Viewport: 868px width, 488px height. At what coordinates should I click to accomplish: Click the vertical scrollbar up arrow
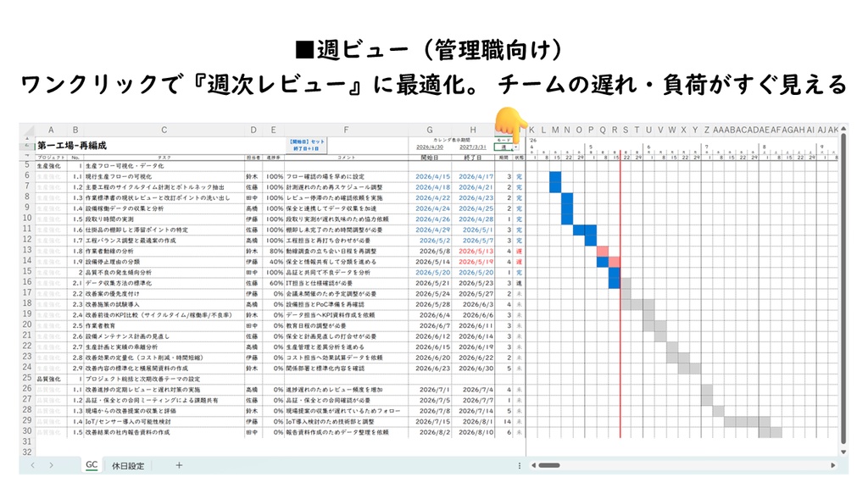pos(843,129)
